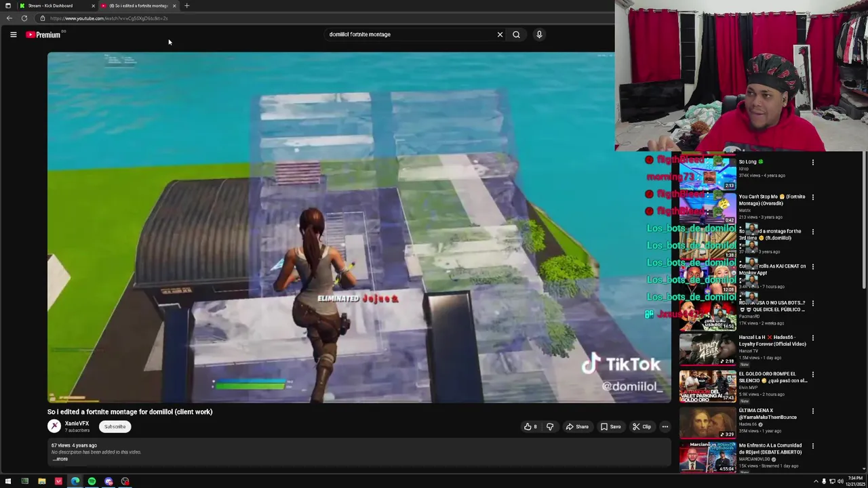The height and width of the screenshot is (488, 868).
Task: Close the Kick Dashboard tab
Action: click(93, 5)
